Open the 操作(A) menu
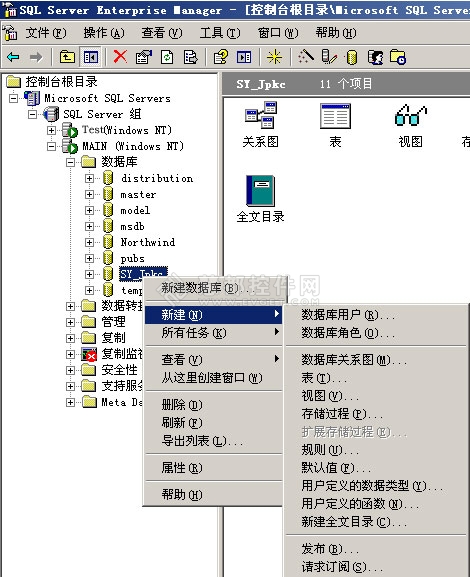The image size is (470, 577). 104,33
